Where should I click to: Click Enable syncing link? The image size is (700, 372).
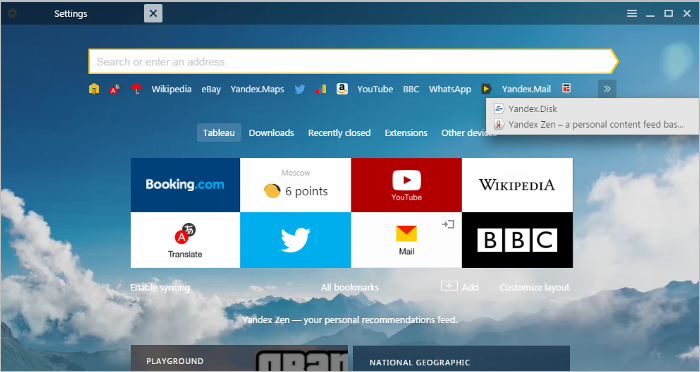pyautogui.click(x=160, y=288)
